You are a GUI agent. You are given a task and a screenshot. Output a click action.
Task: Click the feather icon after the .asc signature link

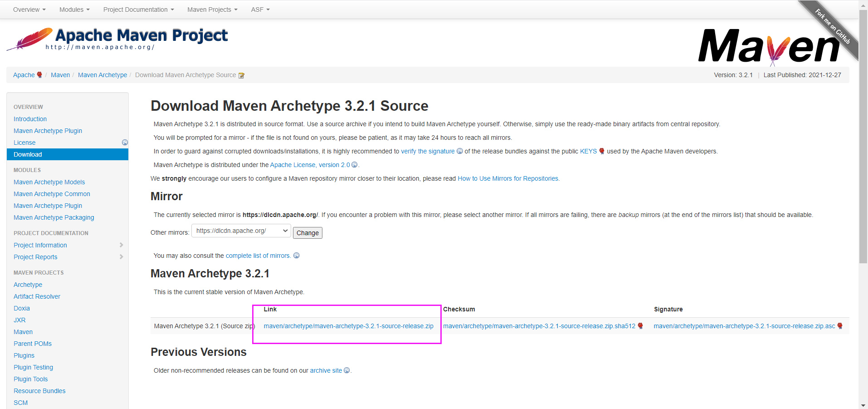tap(840, 326)
